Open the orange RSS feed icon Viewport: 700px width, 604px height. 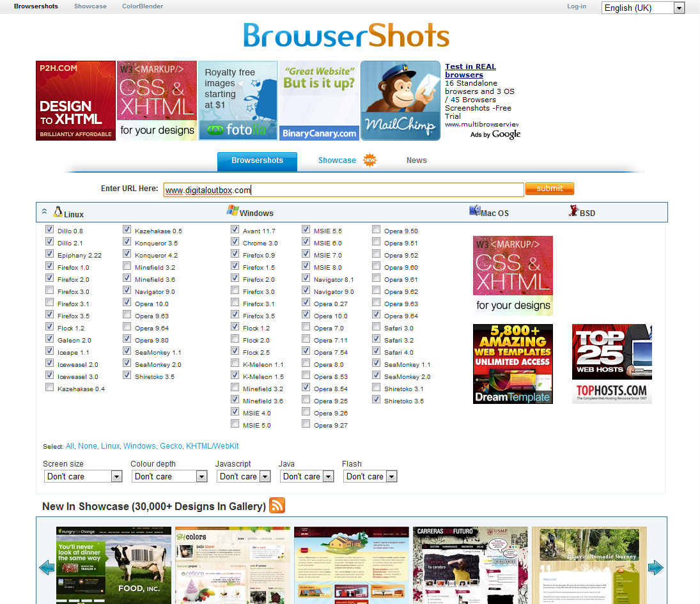(277, 506)
